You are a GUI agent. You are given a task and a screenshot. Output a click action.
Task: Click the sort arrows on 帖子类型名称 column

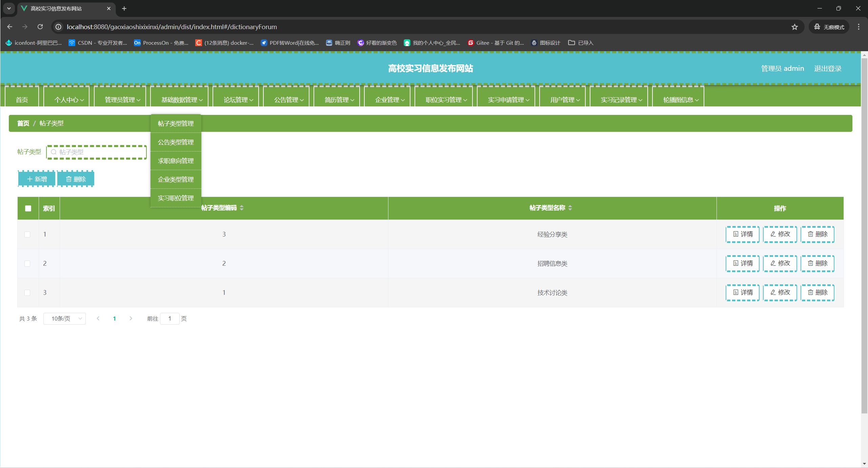tap(570, 208)
